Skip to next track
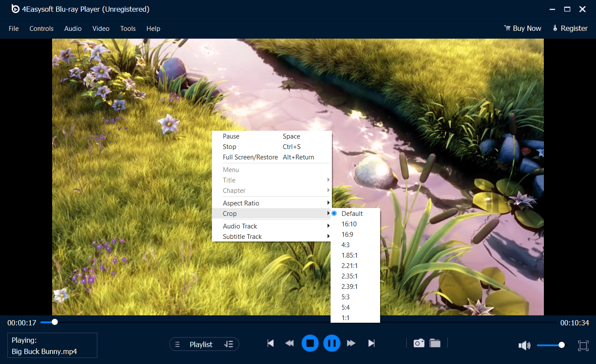Image resolution: width=596 pixels, height=364 pixels. point(371,344)
